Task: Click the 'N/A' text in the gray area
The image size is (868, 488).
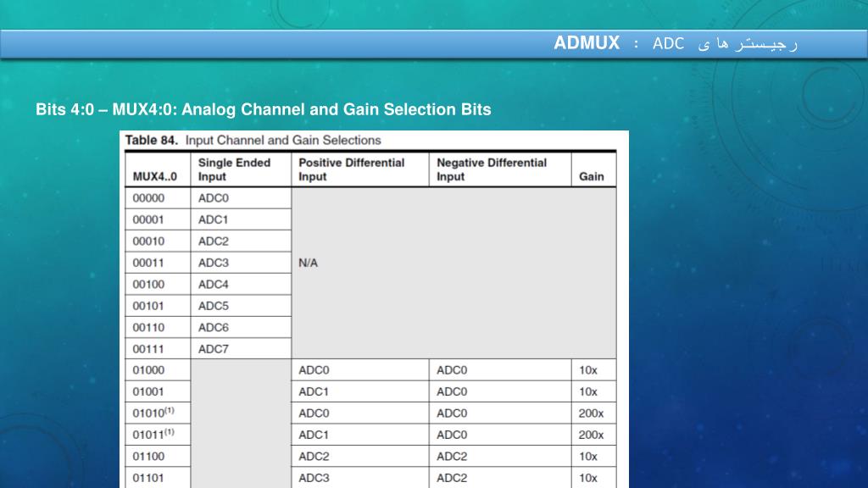Action: (309, 263)
